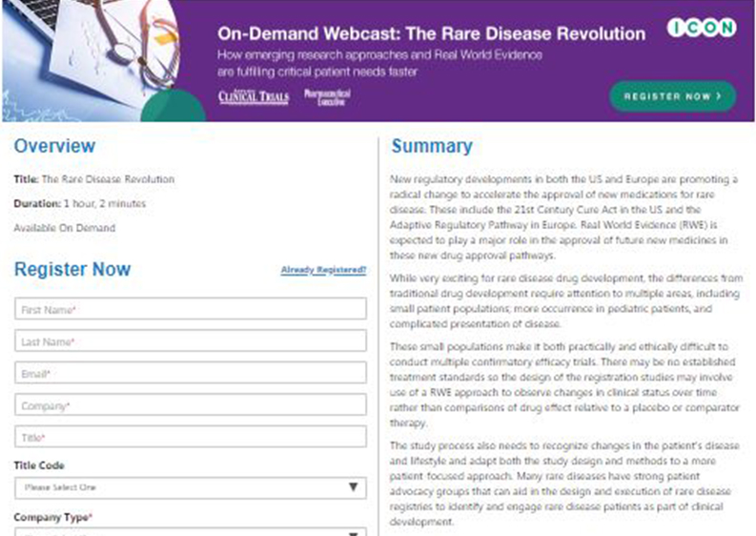Click the banner webcast headline text
The image size is (756, 536).
click(x=431, y=33)
